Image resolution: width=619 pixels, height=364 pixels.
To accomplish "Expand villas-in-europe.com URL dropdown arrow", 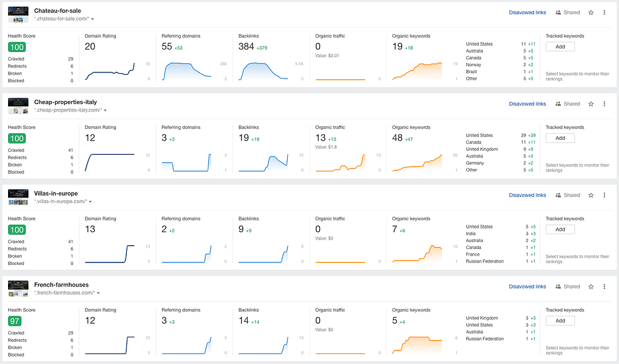I will click(x=90, y=202).
